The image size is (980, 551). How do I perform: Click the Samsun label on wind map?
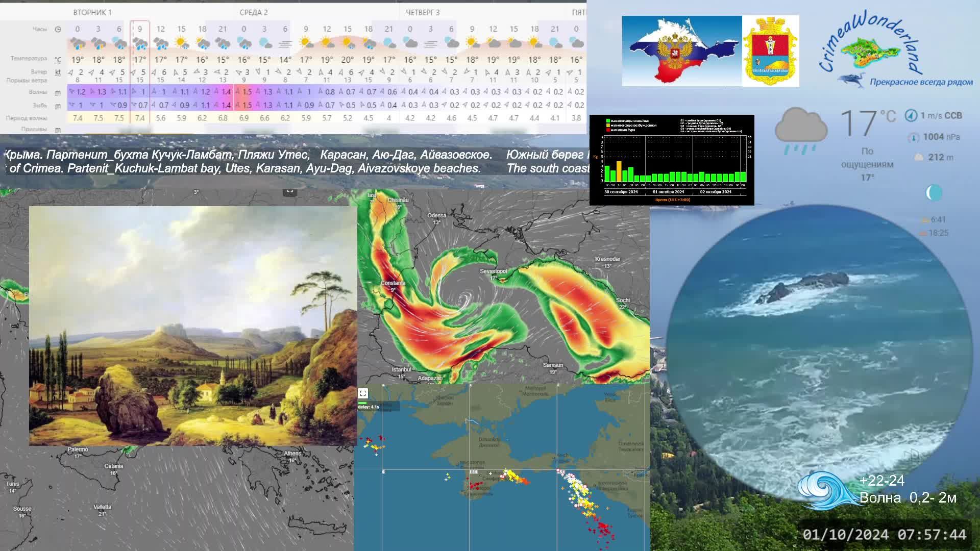pyautogui.click(x=553, y=365)
